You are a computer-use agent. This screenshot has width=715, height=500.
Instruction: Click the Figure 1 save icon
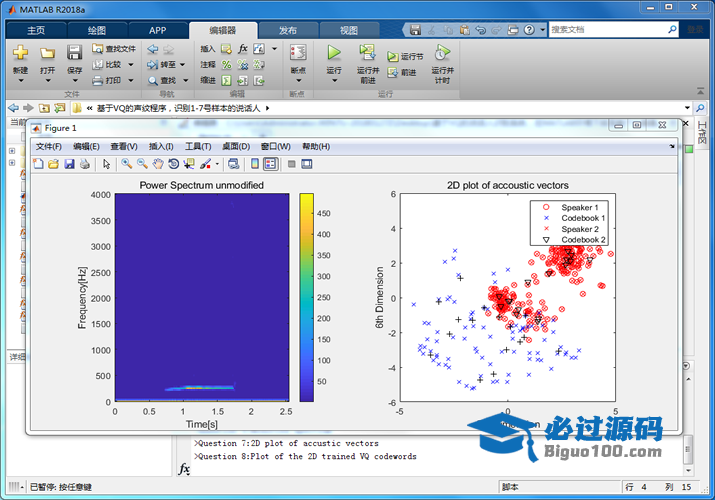pyautogui.click(x=69, y=164)
